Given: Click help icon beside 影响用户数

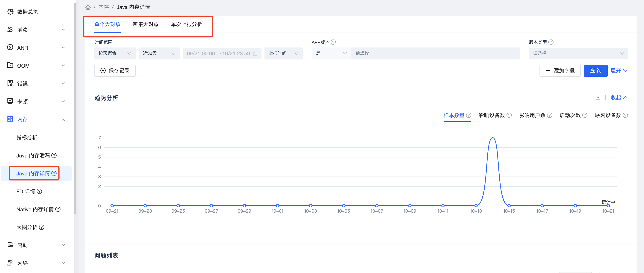Looking at the screenshot, I should point(550,115).
